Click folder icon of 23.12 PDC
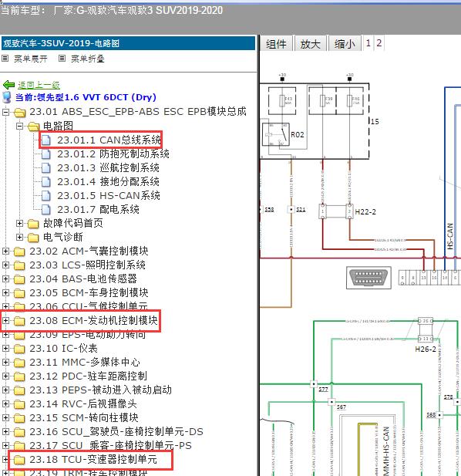 click(x=19, y=376)
